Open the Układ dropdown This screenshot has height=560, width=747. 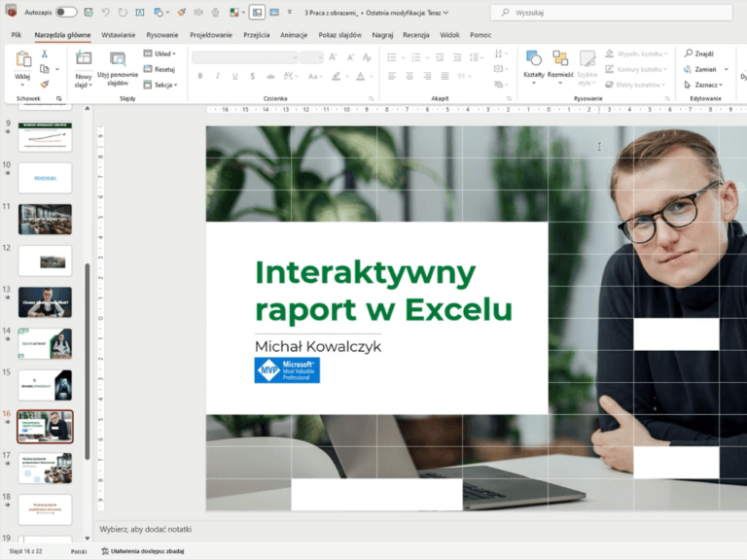tap(160, 53)
